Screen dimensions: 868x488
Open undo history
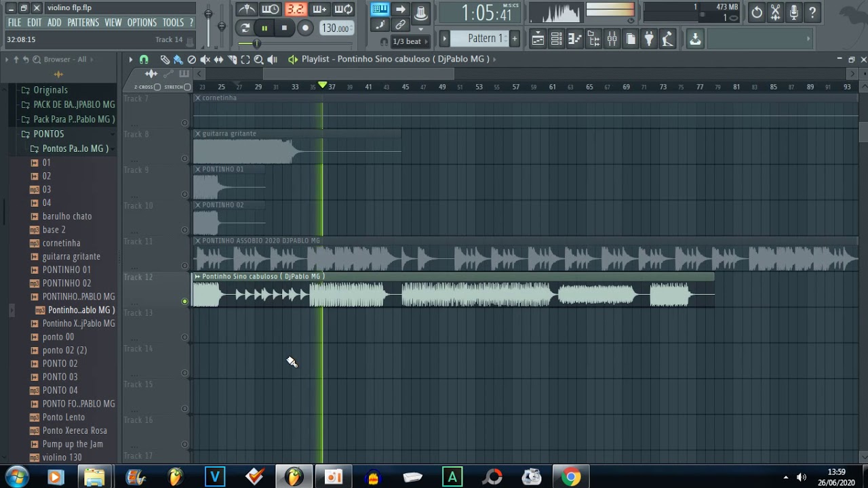pyautogui.click(x=757, y=12)
